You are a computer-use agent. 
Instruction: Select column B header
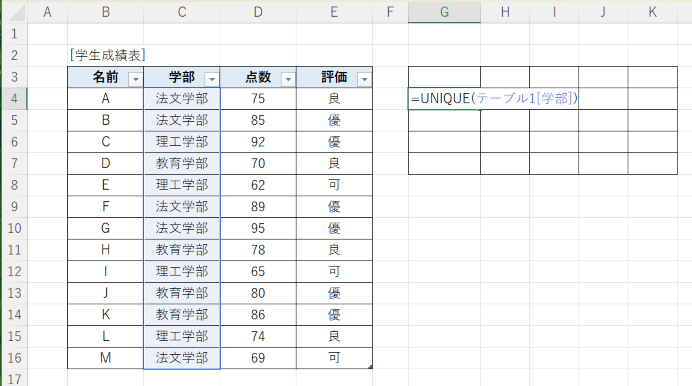pyautogui.click(x=105, y=12)
